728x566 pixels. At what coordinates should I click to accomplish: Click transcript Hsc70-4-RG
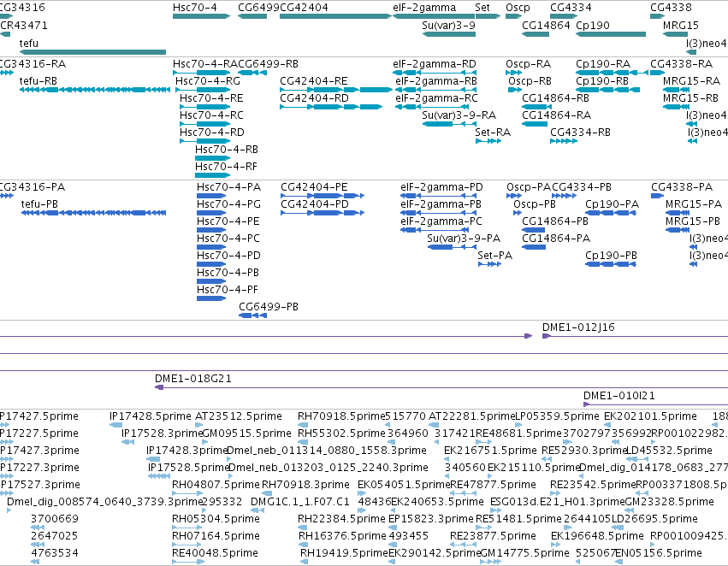point(203,90)
